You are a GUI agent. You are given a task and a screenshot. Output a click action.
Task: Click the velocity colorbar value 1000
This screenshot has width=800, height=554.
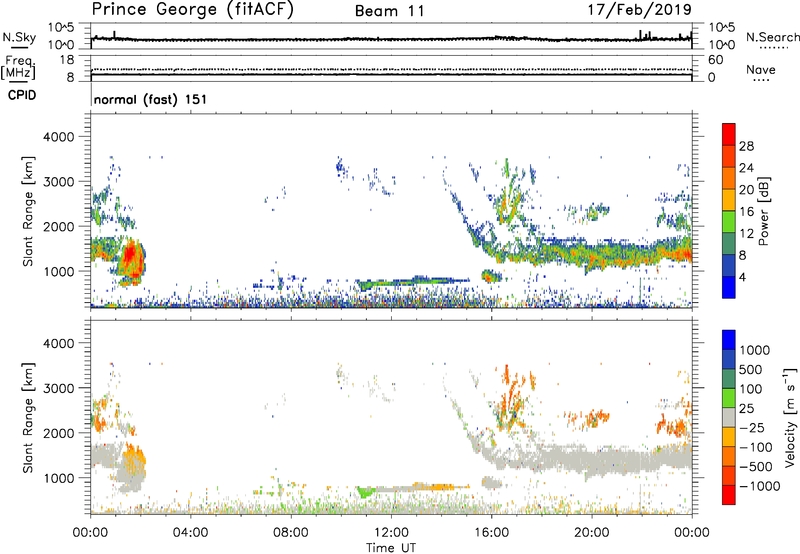[755, 350]
